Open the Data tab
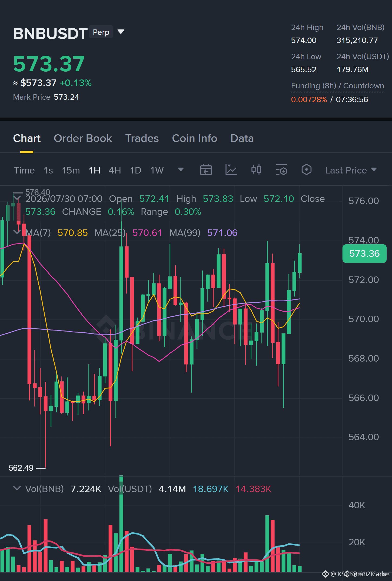Image resolution: width=392 pixels, height=581 pixels. click(242, 138)
